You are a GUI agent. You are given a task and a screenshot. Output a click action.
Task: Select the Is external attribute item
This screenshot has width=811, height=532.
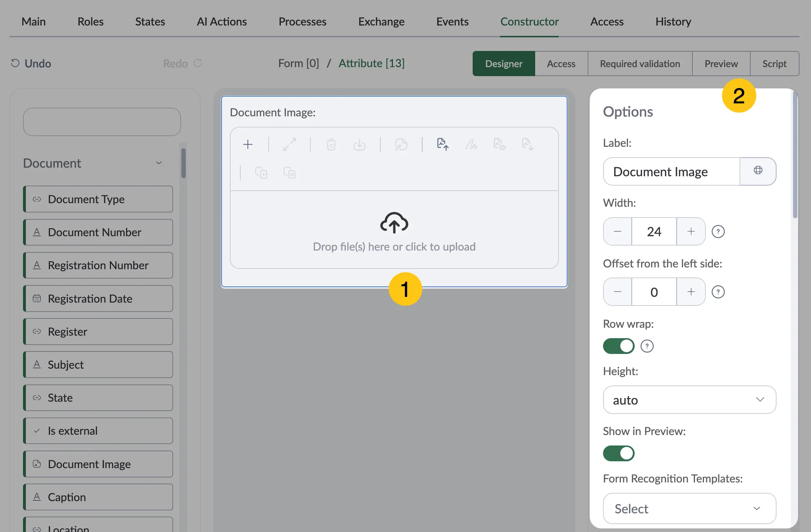coord(98,431)
